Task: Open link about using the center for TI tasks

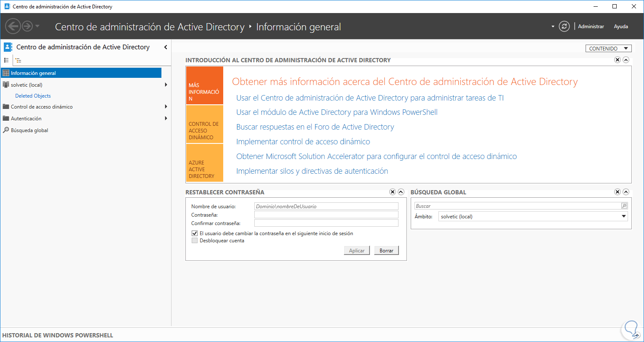Action: (x=370, y=98)
